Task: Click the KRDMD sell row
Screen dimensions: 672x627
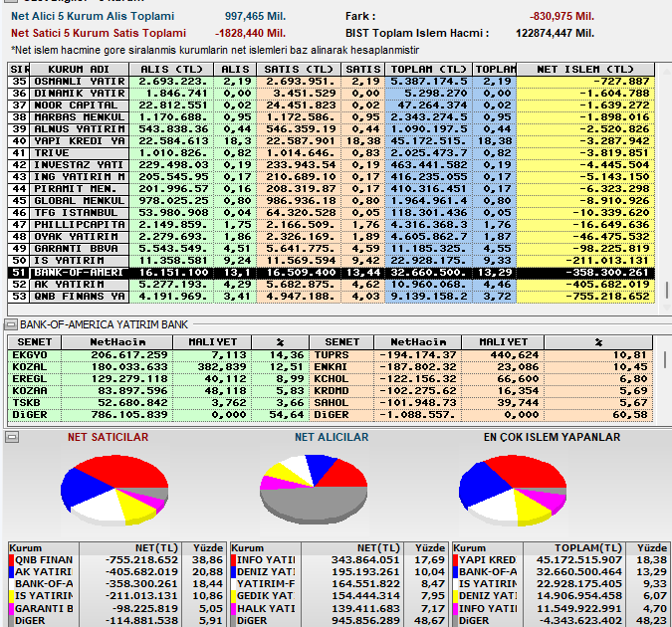Action: pyautogui.click(x=481, y=391)
